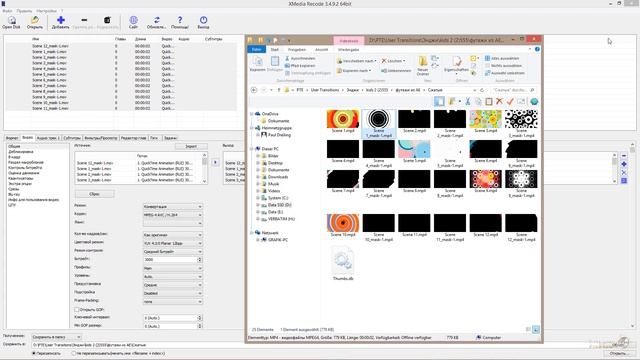Click the Выход power icon
The image size is (640, 360).
click(203, 20)
